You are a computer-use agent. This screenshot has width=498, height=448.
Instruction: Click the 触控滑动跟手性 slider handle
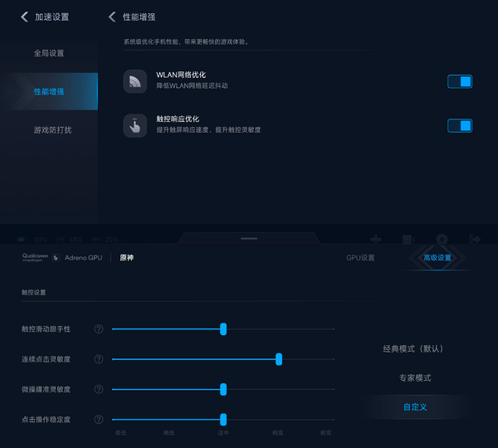[223, 329]
